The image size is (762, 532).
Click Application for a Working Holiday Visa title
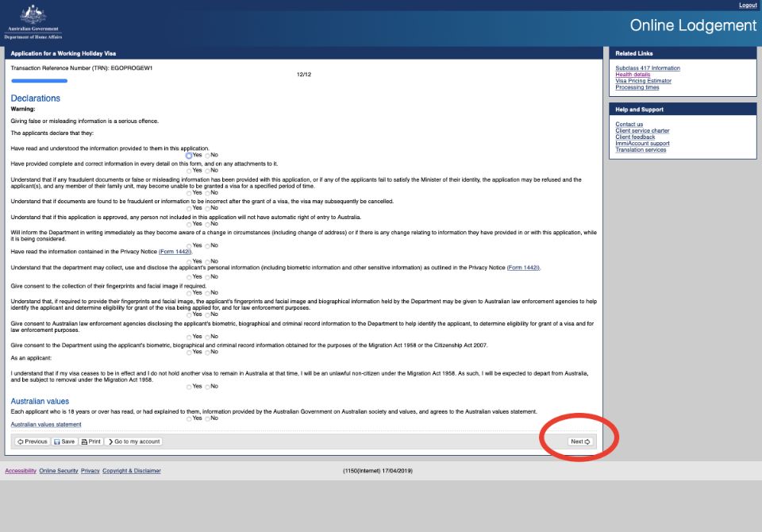63,53
